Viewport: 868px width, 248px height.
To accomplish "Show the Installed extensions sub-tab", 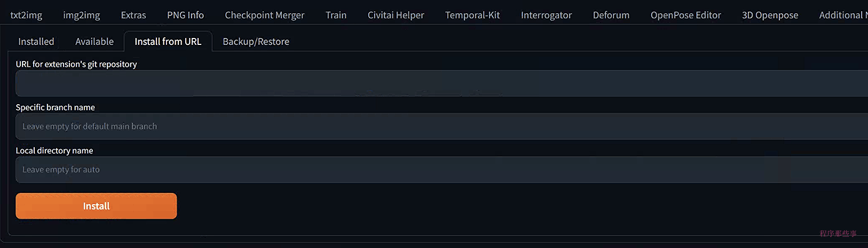I will coord(36,41).
